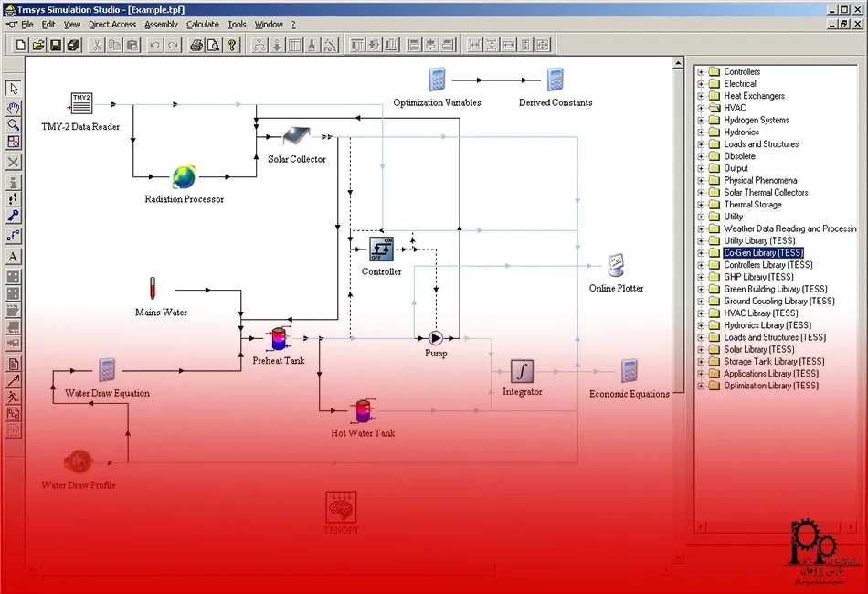Click the Solar Collector component
Screen dimensions: 868x594
(295, 137)
